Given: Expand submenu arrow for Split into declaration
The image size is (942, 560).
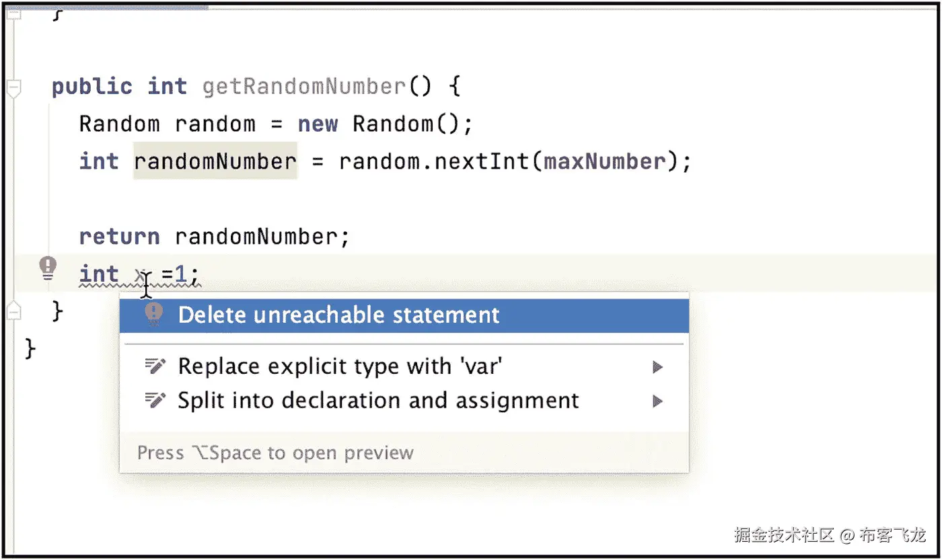Looking at the screenshot, I should (x=657, y=401).
